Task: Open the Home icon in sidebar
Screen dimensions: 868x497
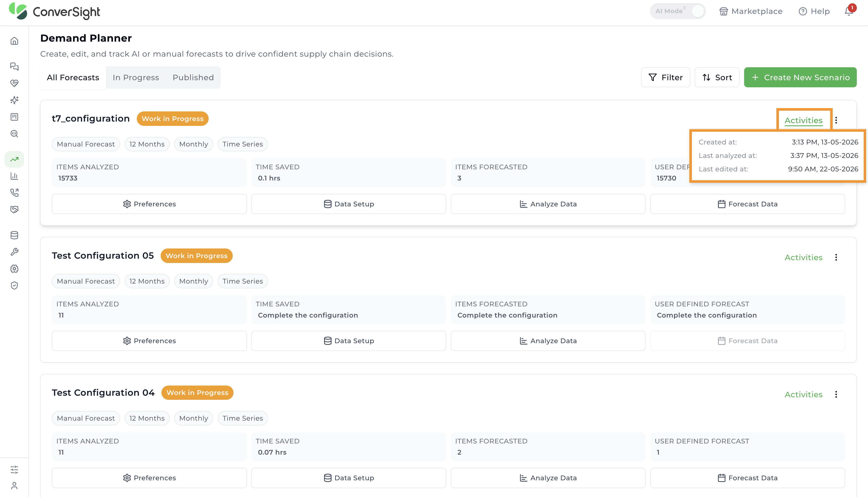Action: pyautogui.click(x=14, y=41)
